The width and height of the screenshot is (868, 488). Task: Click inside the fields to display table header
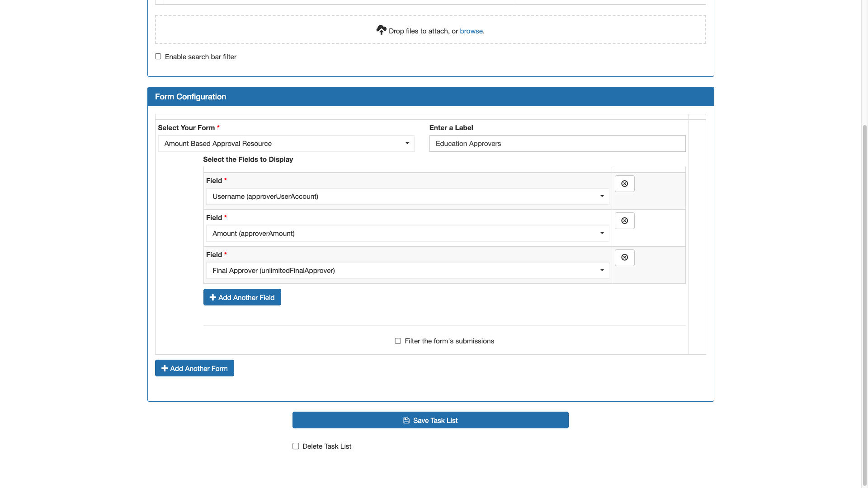click(x=407, y=170)
